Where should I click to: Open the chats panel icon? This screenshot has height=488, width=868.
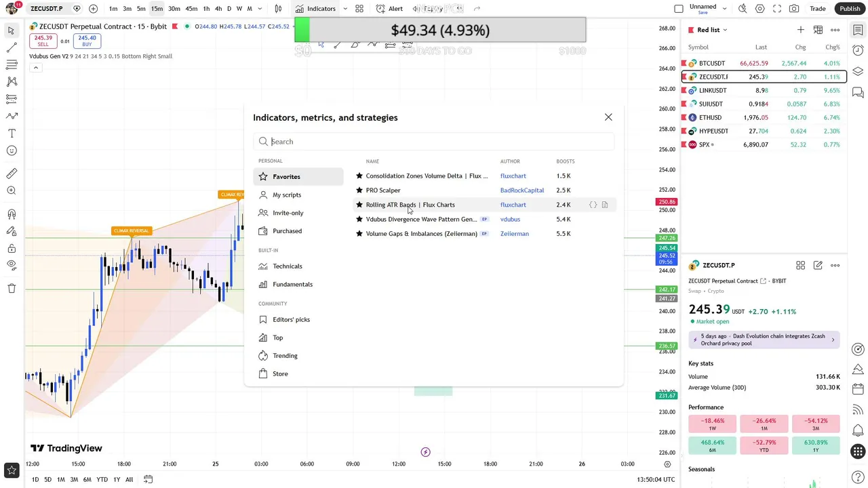pos(858,93)
